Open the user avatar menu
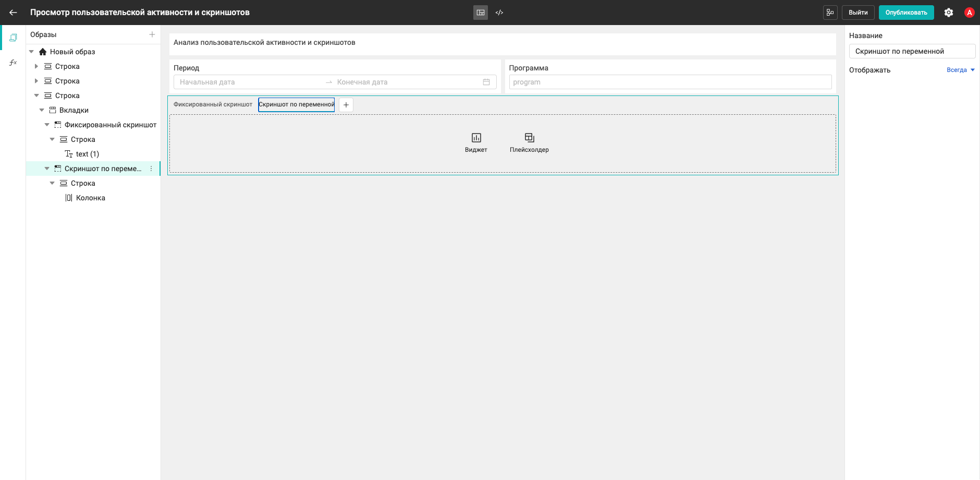This screenshot has width=980, height=480. 970,13
